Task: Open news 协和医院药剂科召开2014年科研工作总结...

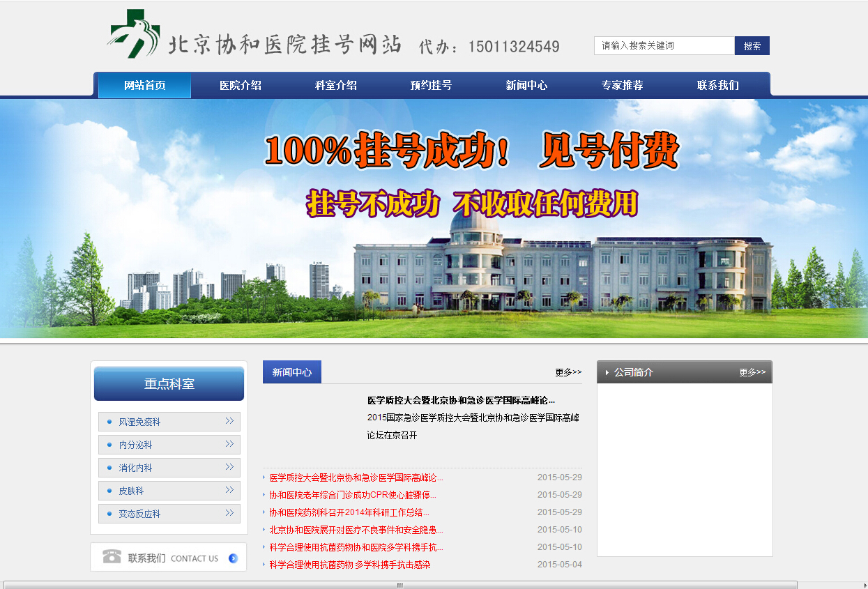Action: point(349,512)
